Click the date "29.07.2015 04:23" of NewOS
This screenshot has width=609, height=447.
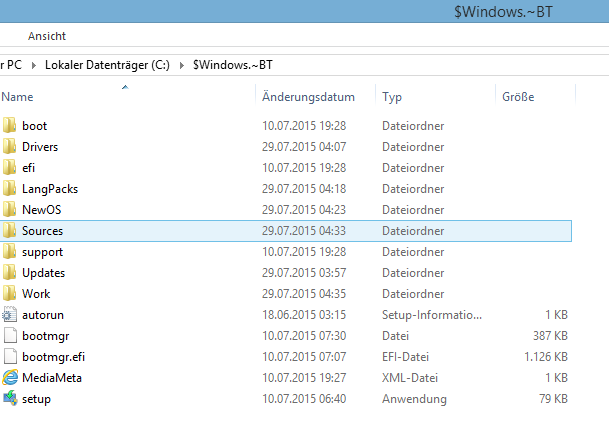pyautogui.click(x=304, y=210)
